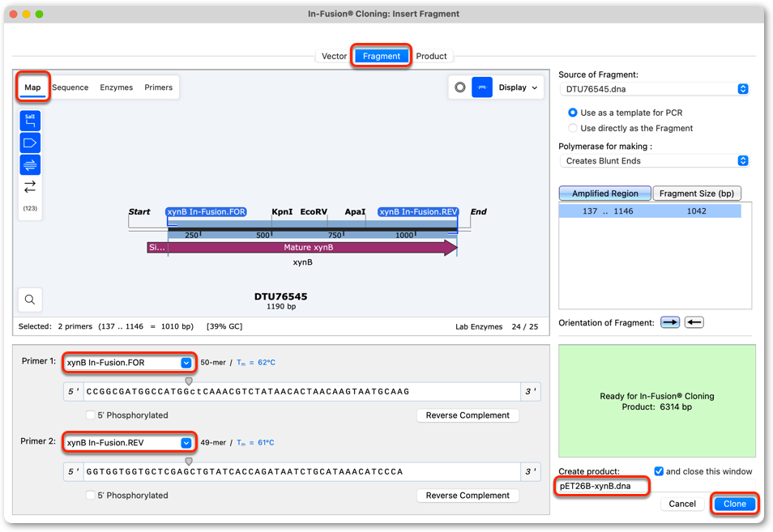Switch to linear map view icon
773x532 pixels.
[x=482, y=87]
